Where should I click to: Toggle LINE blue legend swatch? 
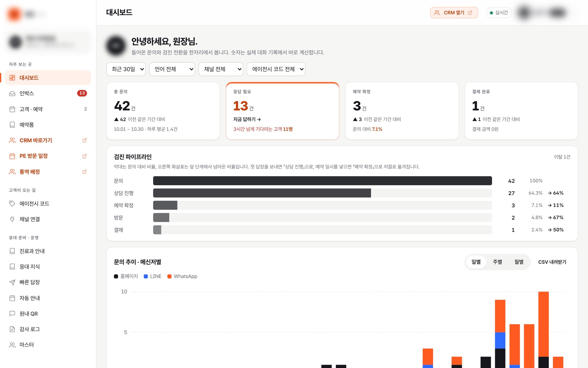146,276
